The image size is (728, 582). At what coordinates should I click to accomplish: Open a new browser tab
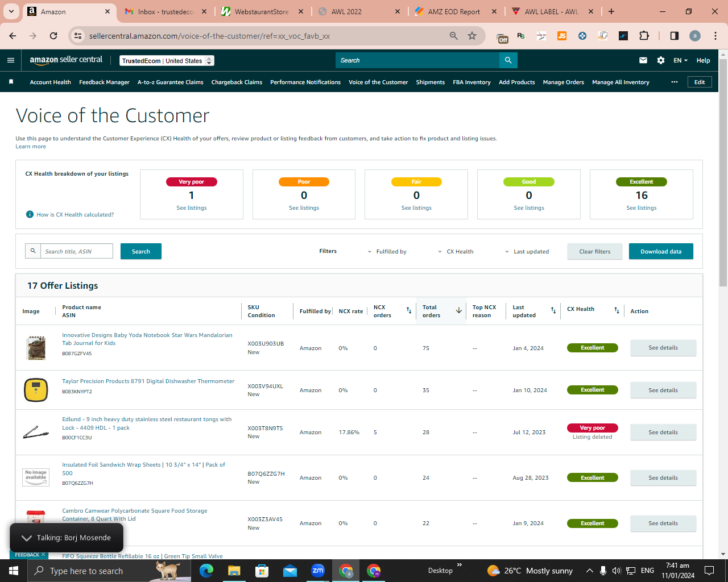pos(611,11)
